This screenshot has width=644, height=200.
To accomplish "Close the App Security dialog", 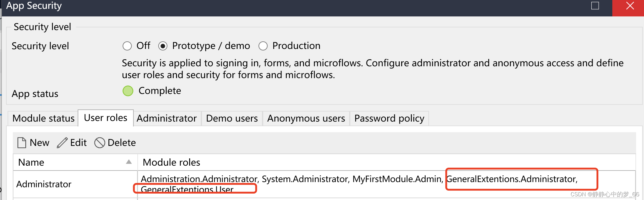I will click(630, 6).
